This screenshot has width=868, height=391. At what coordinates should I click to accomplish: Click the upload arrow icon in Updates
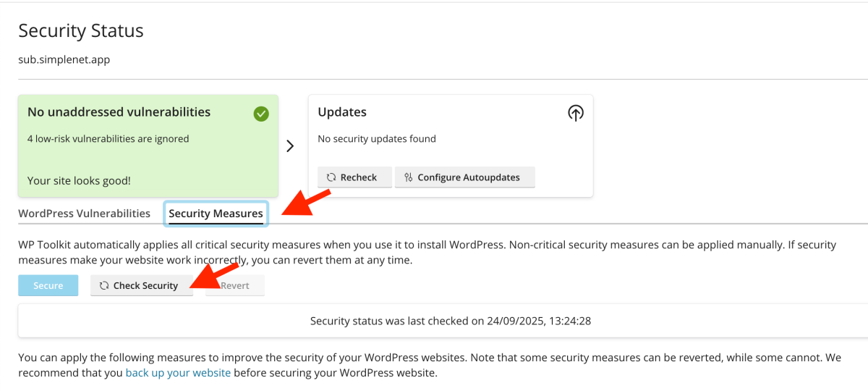(x=575, y=113)
